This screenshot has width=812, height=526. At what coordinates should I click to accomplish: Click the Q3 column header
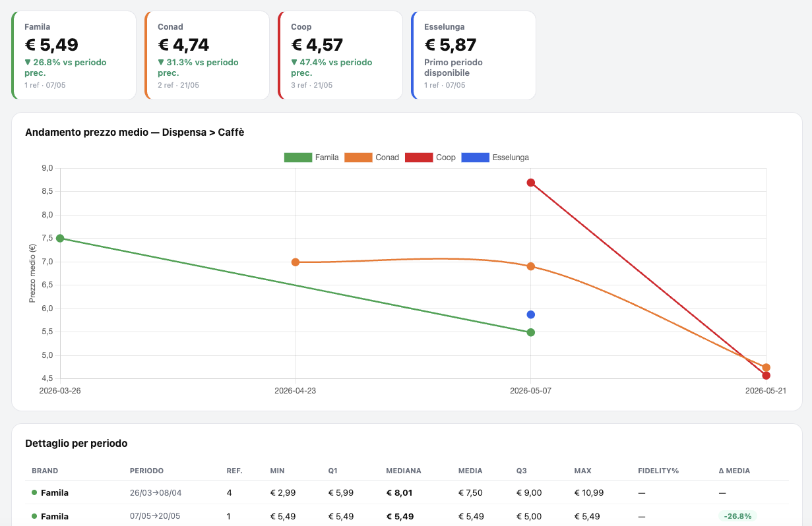tap(522, 471)
